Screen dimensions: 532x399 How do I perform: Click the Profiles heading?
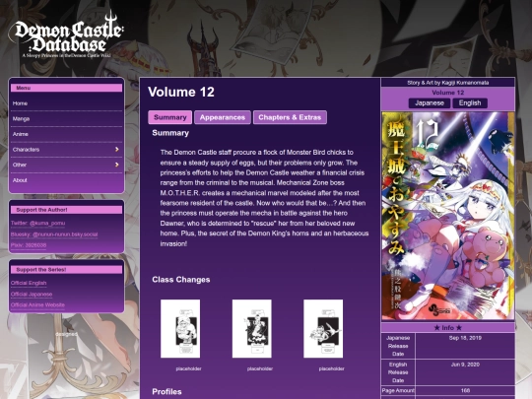(166, 391)
